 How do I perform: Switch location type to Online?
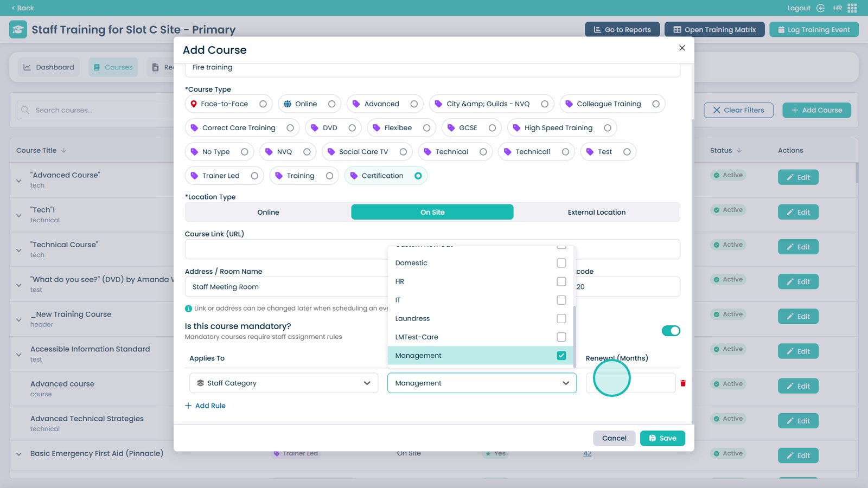pos(268,212)
